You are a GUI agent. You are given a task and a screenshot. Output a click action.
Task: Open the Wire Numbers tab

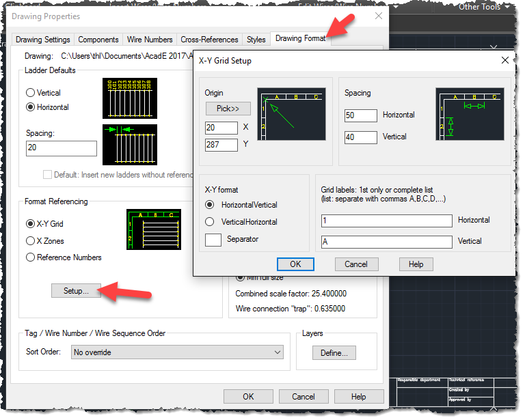click(150, 40)
